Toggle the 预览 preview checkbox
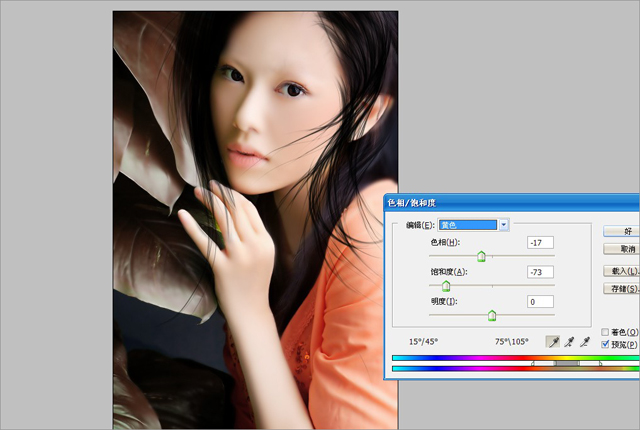Image resolution: width=640 pixels, height=430 pixels. (605, 344)
